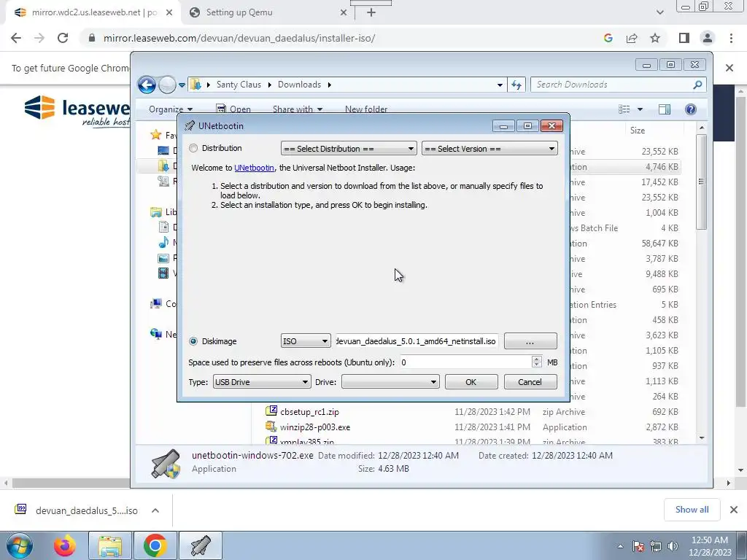Click the Chrome reload button

pos(63,38)
